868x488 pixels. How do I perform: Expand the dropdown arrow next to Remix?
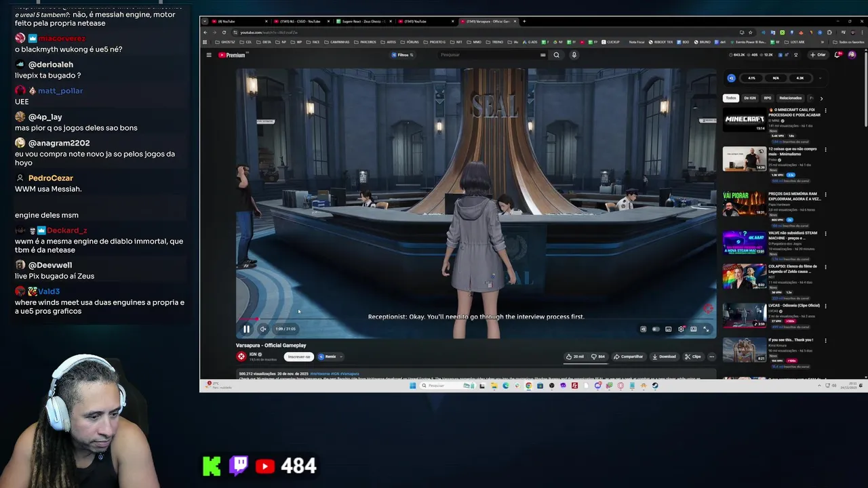pyautogui.click(x=341, y=357)
